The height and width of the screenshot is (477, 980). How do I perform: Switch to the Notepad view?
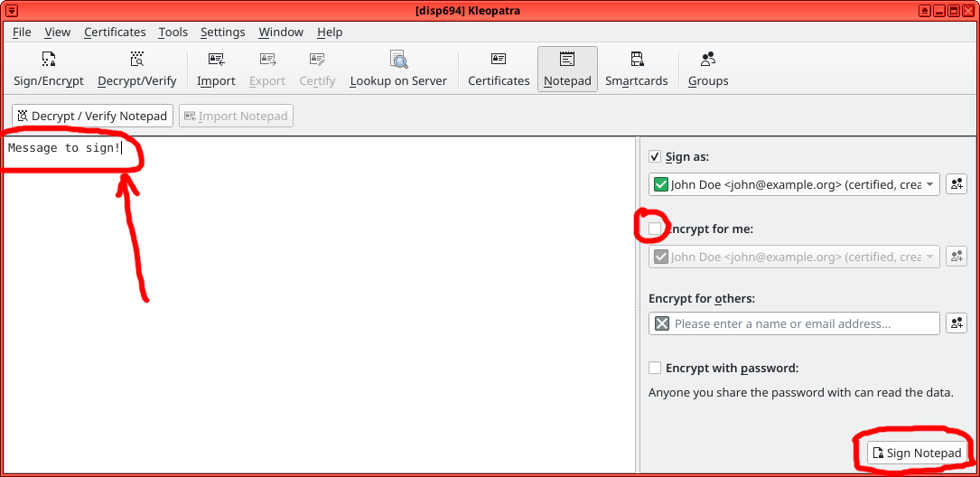click(567, 69)
